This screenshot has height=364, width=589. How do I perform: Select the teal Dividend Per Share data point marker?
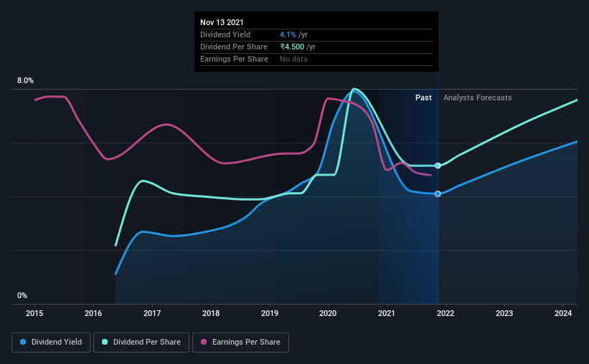[438, 166]
